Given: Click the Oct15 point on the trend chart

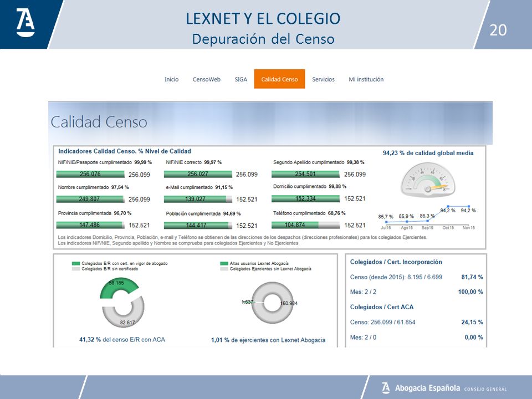Looking at the screenshot, I should (448, 206).
